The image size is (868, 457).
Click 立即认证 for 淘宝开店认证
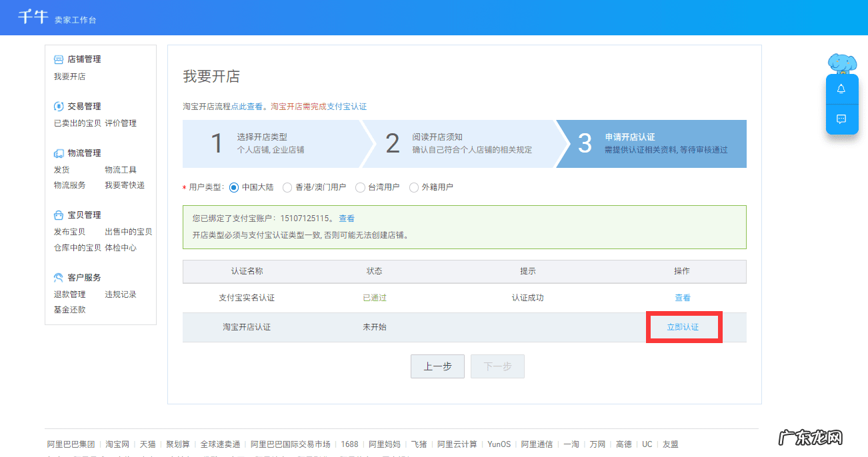coord(683,326)
